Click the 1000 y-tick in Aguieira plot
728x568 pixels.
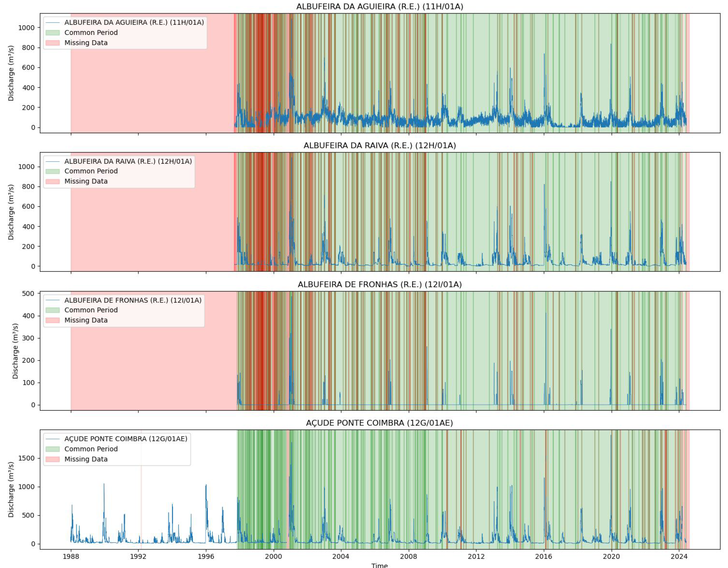coord(27,28)
